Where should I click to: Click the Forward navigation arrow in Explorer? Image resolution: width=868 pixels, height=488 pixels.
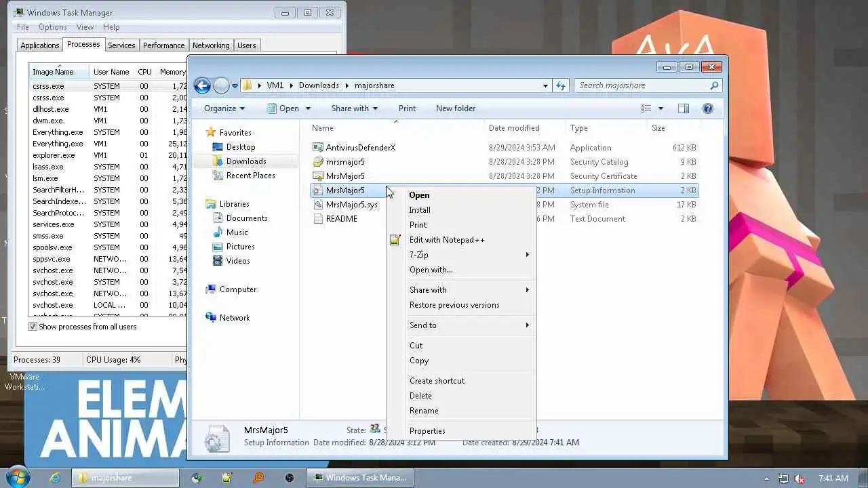pos(221,85)
